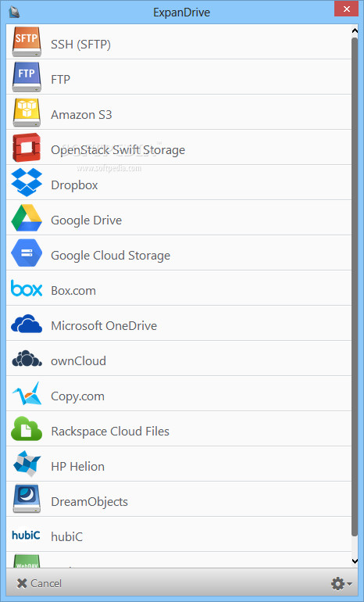Click the DreamObjects moon drive icon
This screenshot has width=364, height=602.
27,499
